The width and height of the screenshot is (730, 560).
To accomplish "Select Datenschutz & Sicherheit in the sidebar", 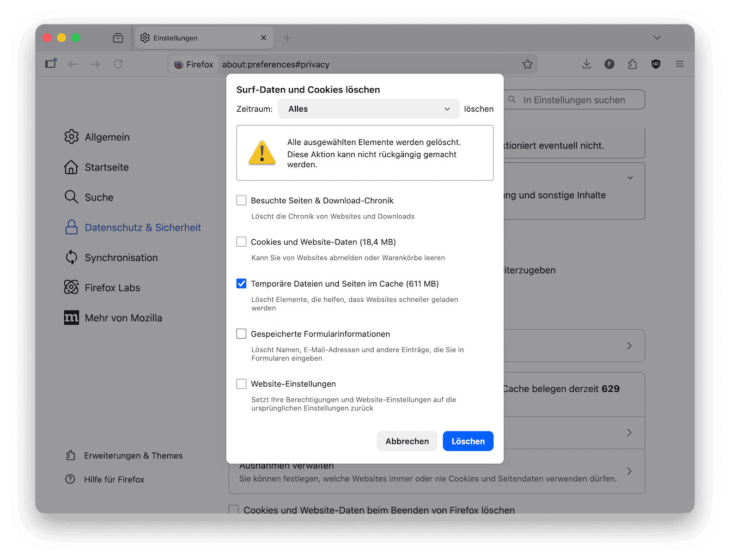I will [142, 227].
